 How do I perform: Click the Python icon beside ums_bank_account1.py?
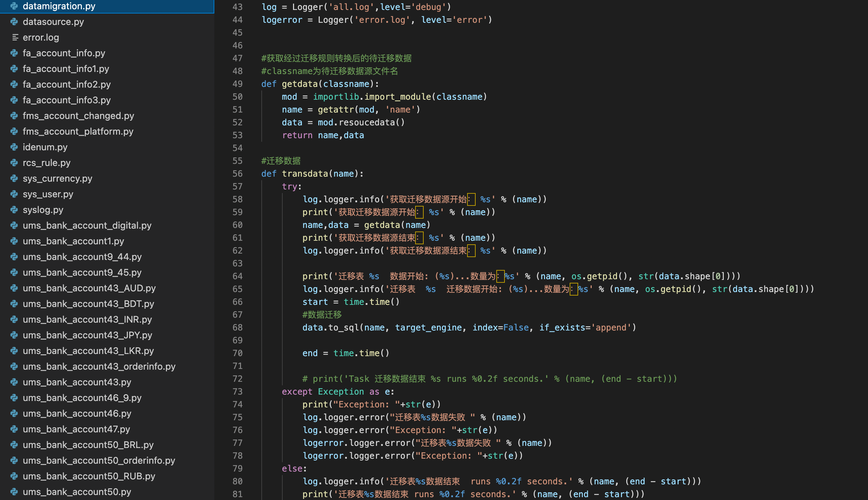coord(14,241)
